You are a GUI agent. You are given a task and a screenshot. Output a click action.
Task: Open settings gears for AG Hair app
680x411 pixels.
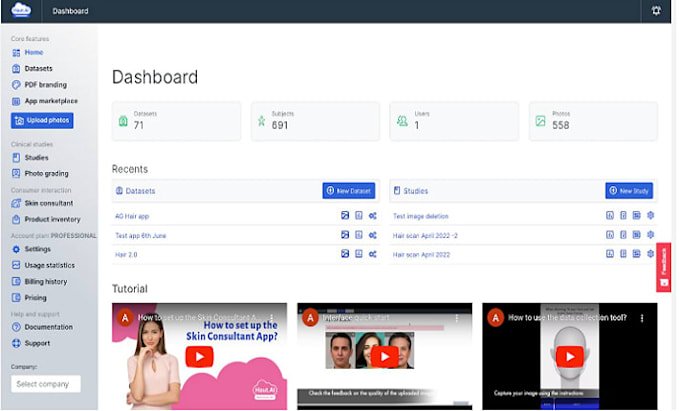[373, 216]
